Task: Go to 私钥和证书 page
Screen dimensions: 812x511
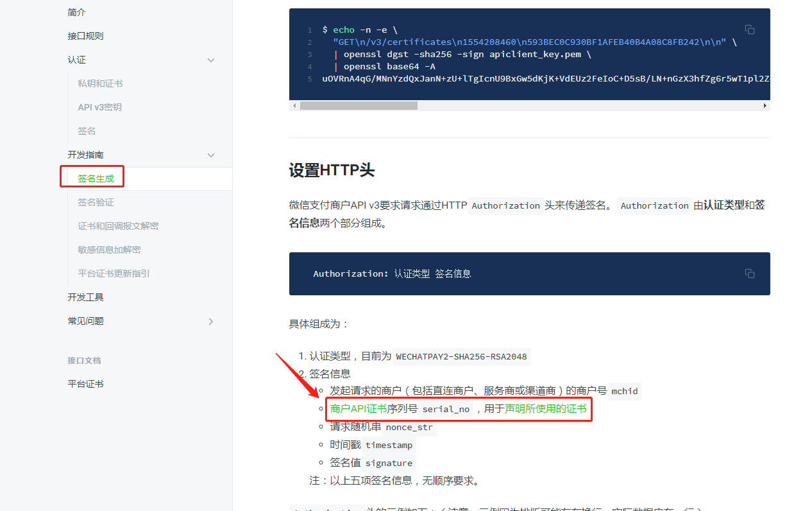Action: click(x=100, y=83)
